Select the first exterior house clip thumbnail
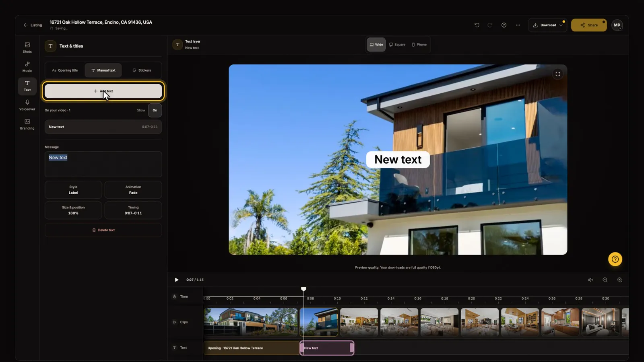Image resolution: width=644 pixels, height=362 pixels. [x=251, y=322]
